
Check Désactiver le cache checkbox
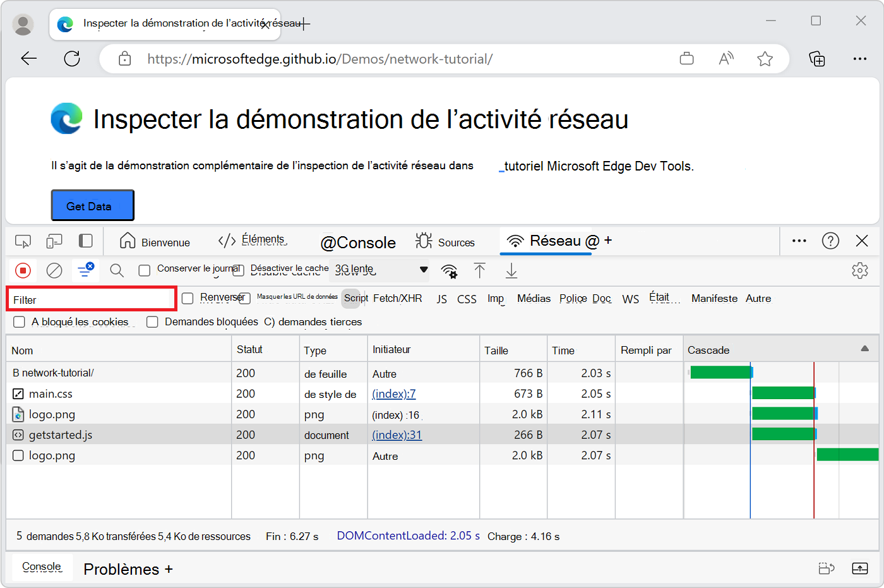pos(238,271)
